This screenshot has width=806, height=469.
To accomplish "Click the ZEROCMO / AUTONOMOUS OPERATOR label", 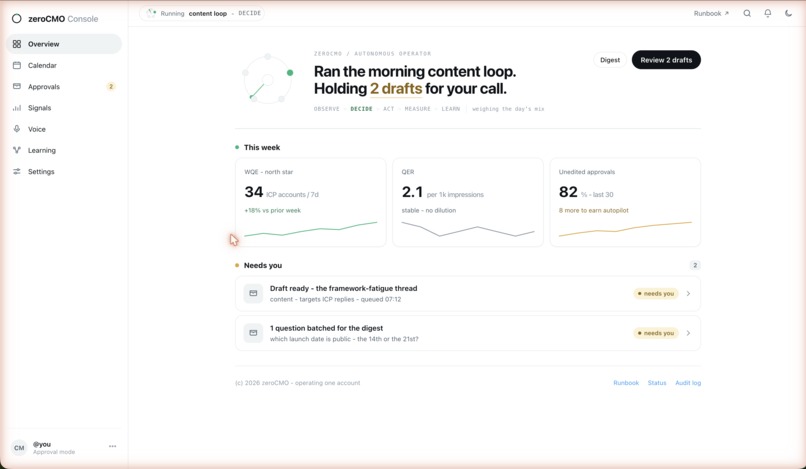I will (373, 53).
